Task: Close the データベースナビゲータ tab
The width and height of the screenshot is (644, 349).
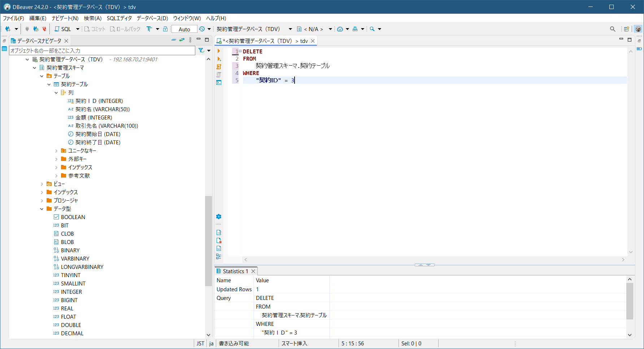Action: click(66, 41)
